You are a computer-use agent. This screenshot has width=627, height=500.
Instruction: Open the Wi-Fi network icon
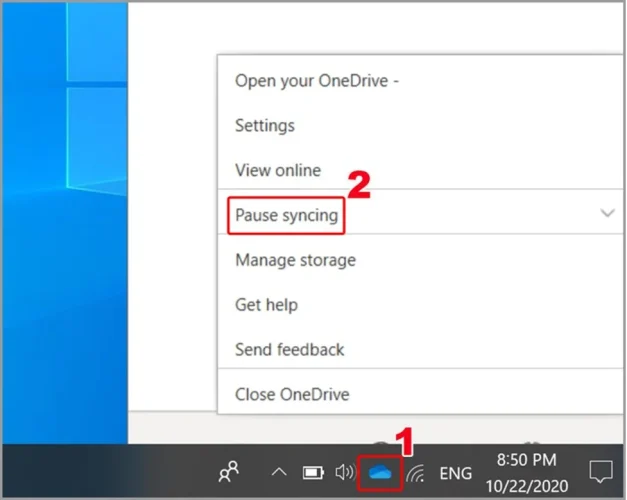pos(415,473)
